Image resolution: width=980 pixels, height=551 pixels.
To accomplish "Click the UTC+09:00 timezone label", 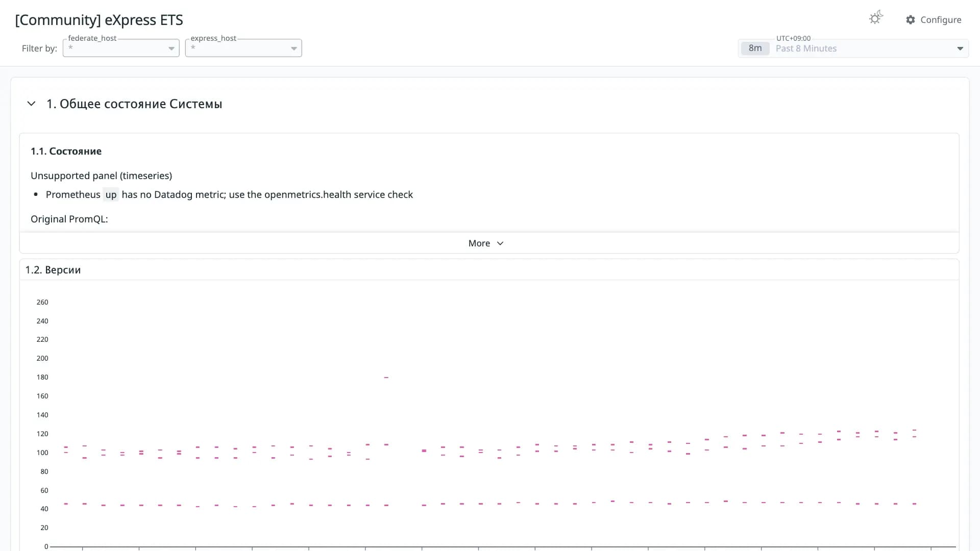I will pos(793,38).
